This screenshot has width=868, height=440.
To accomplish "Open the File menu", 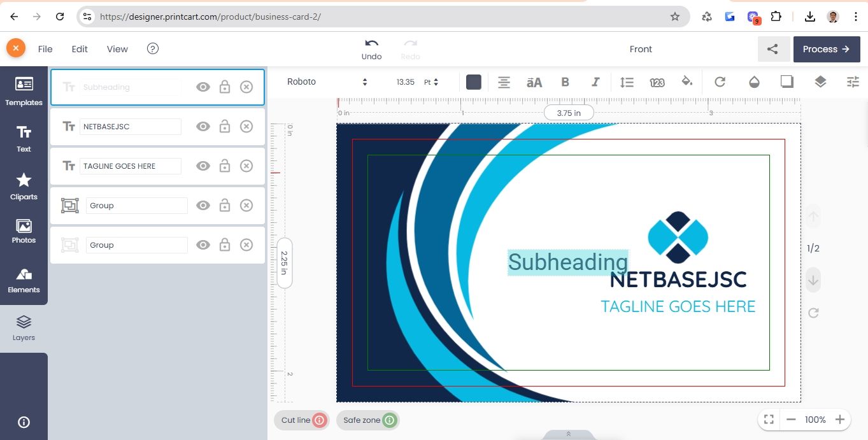I will click(45, 49).
